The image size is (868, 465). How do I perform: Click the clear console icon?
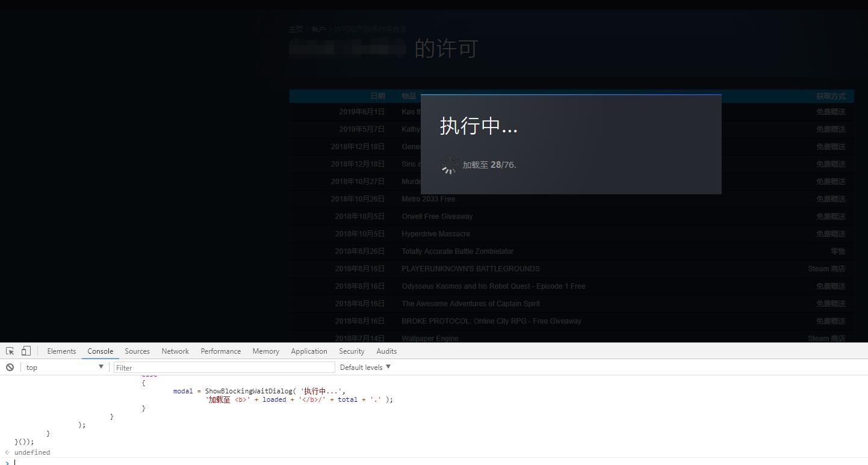click(x=10, y=368)
